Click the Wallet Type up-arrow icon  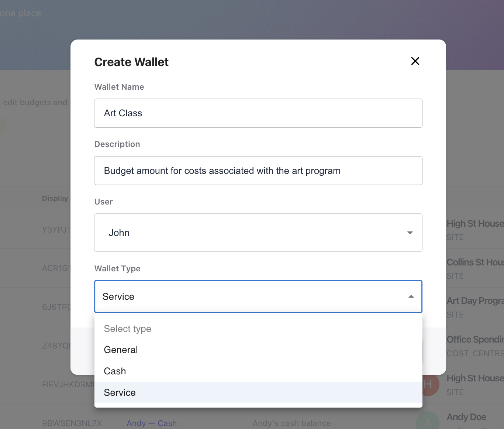[x=411, y=296]
